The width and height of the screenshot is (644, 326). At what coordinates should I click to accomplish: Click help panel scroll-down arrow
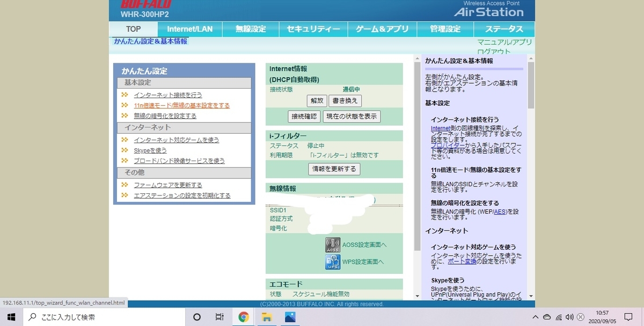click(x=531, y=296)
